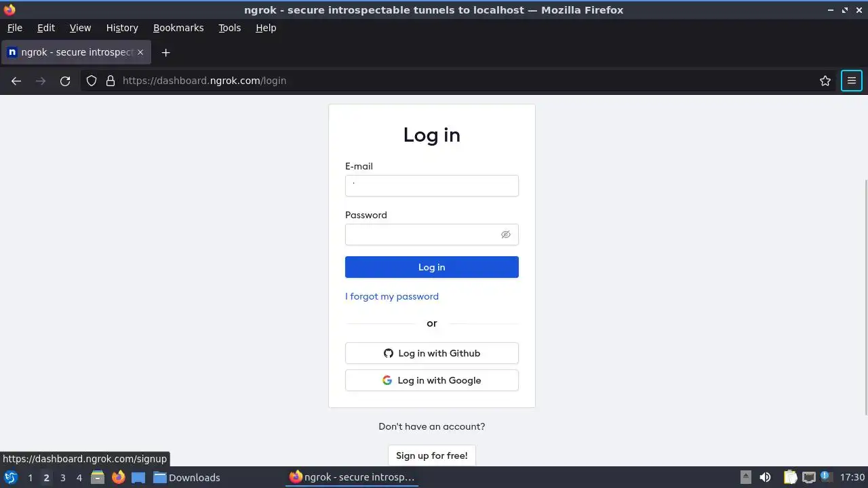
Task: Click the forward navigation arrow
Action: (41, 81)
